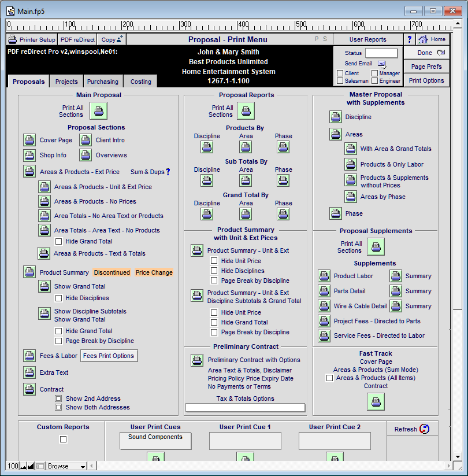This screenshot has height=476, width=468.
Task: Print the Shop Info section
Action: pyautogui.click(x=29, y=155)
